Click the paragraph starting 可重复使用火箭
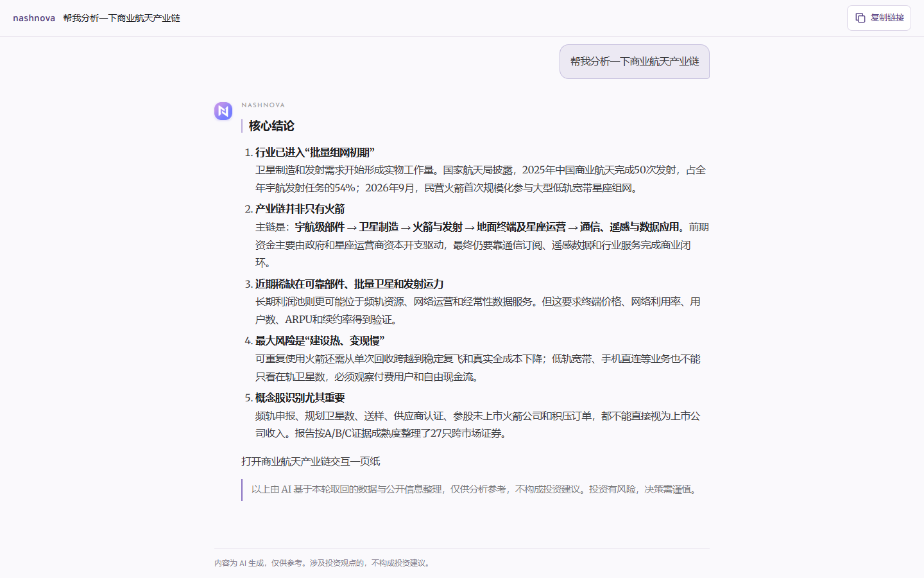Screen dimensions: 924x578 [478, 367]
